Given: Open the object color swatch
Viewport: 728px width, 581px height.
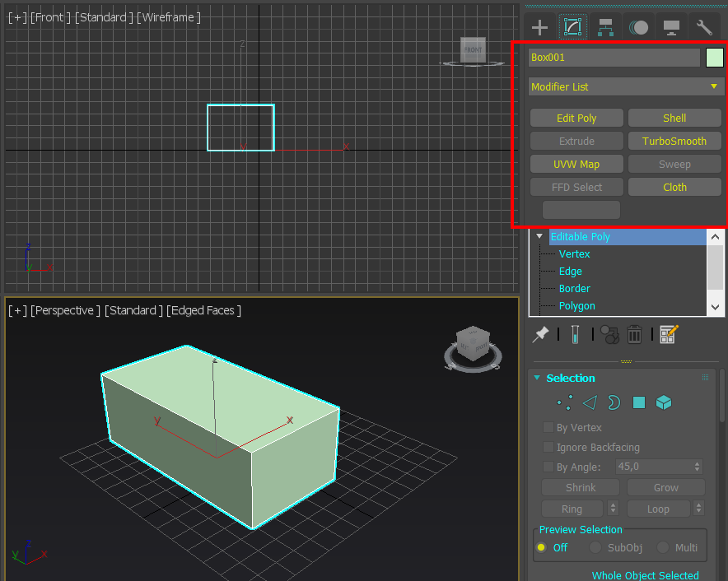Looking at the screenshot, I should click(714, 58).
